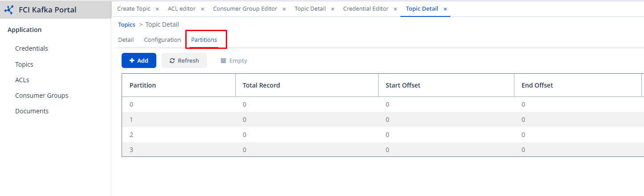Click the Total Record column header
This screenshot has height=196, width=644.
(261, 85)
